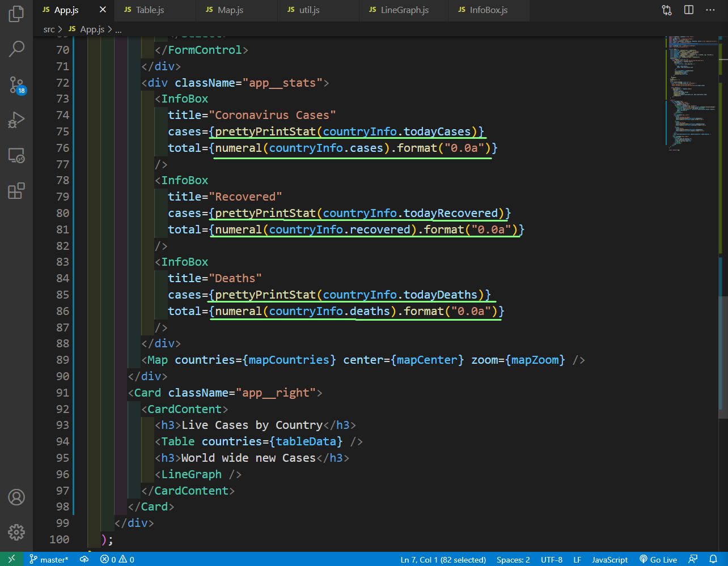Image resolution: width=728 pixels, height=566 pixels.
Task: Click line number 89 in the gutter
Action: 62,360
